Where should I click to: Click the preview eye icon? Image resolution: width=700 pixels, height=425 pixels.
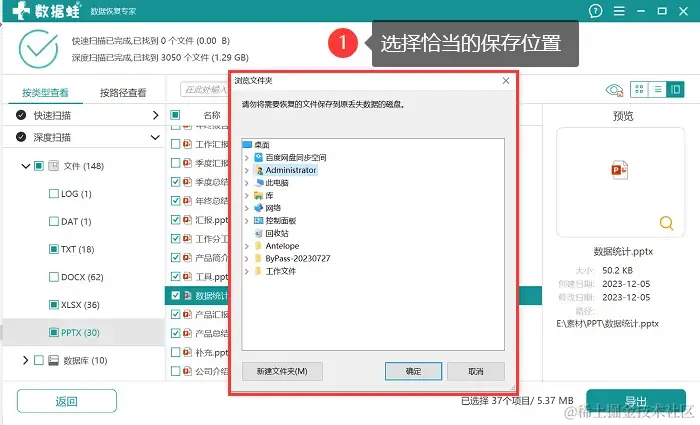coord(614,90)
